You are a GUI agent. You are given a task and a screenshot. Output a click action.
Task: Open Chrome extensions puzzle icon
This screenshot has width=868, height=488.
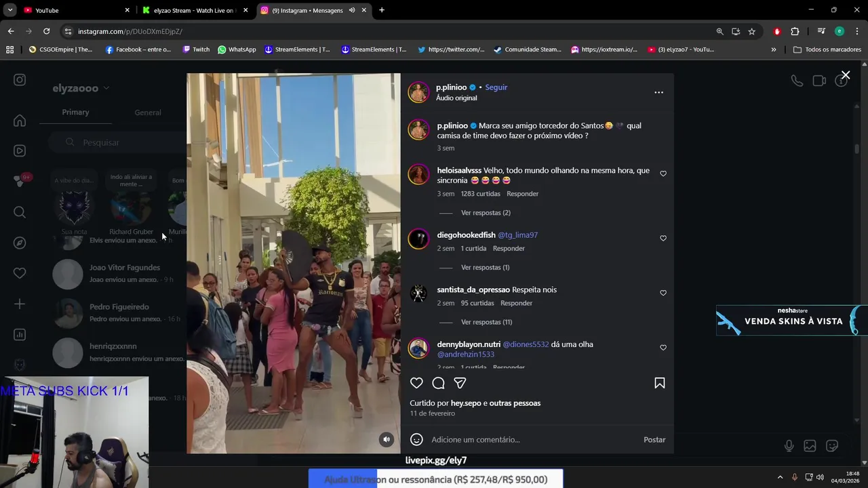795,31
